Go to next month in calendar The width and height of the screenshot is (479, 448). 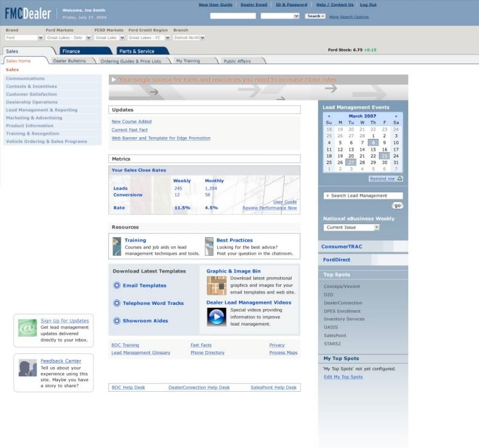tap(396, 116)
